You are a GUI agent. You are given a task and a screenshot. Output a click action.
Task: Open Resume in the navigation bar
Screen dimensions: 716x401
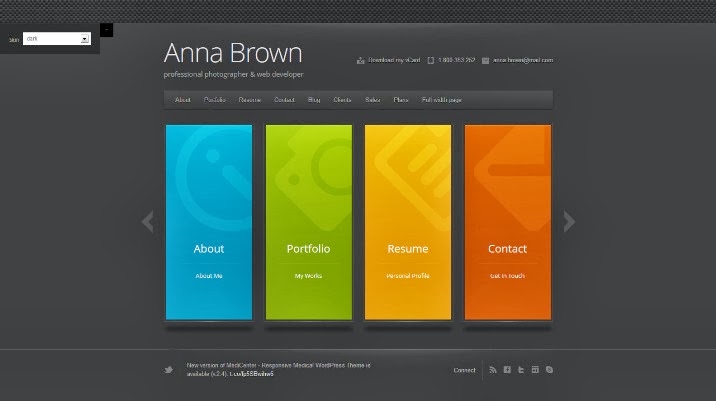pos(250,100)
